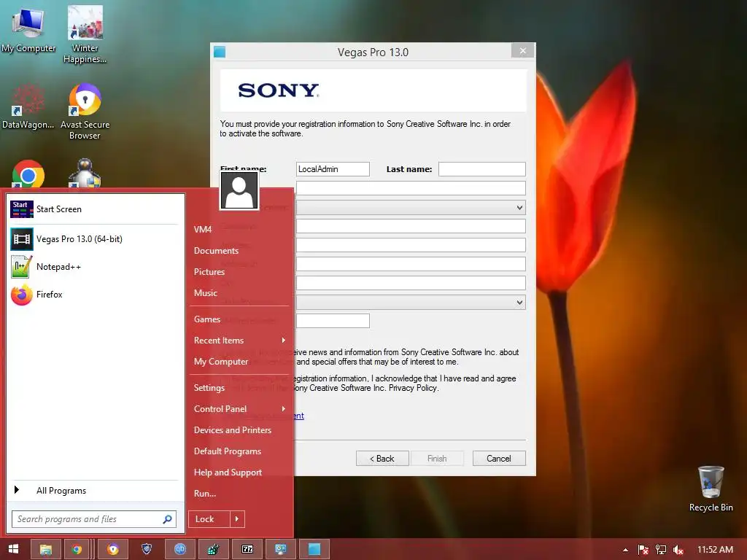Open the 7-Zip taskbar button
This screenshot has height=560, width=747.
(x=247, y=550)
